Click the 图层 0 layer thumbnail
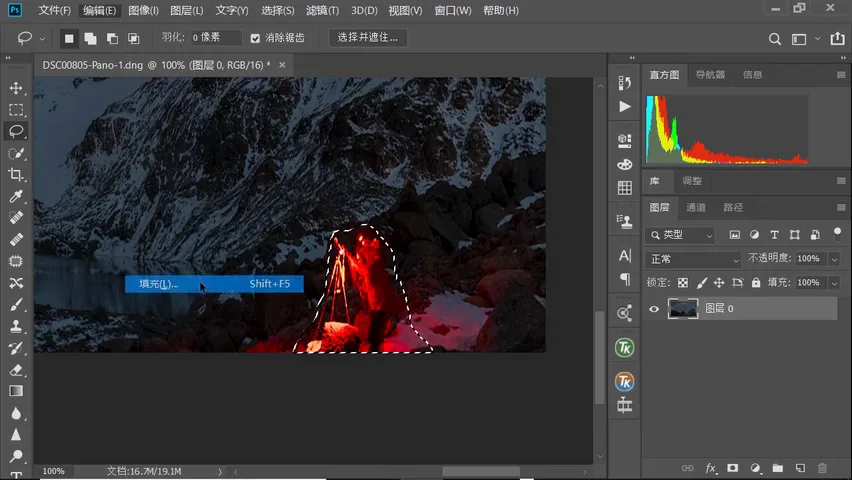This screenshot has width=852, height=480. click(x=682, y=309)
